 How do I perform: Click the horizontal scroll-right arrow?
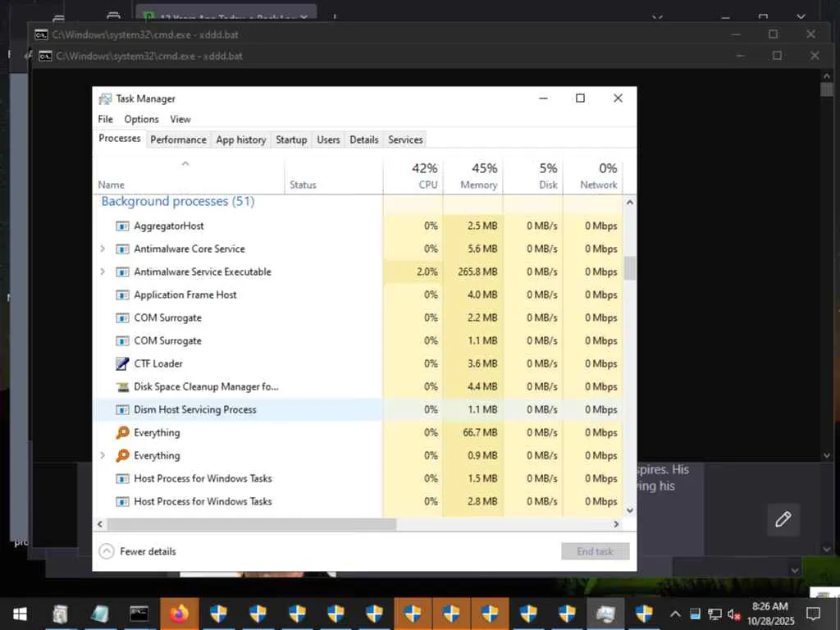(616, 524)
